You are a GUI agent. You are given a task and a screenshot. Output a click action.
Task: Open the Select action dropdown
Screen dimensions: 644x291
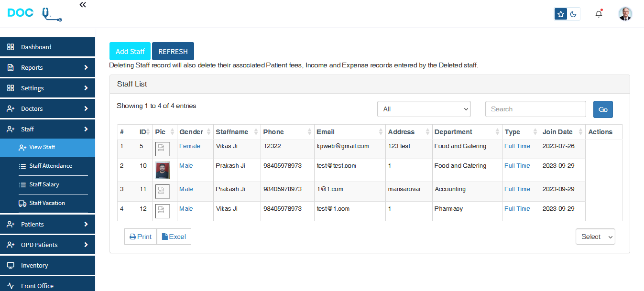tap(595, 237)
